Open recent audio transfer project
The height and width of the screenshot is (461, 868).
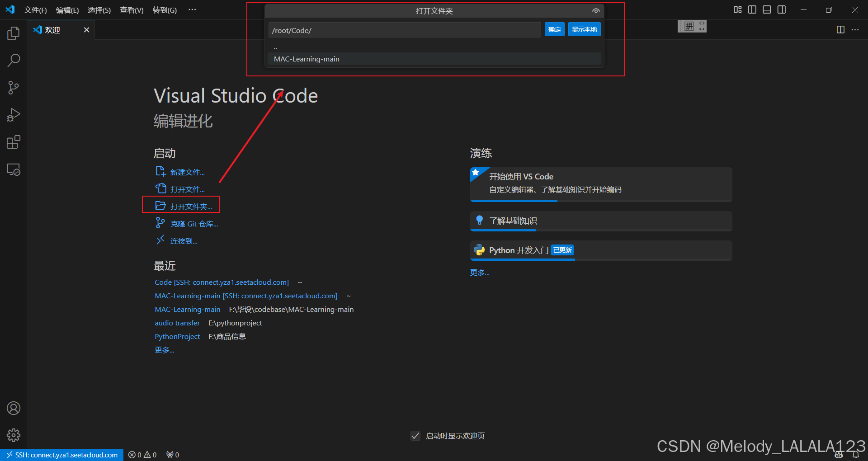pyautogui.click(x=177, y=323)
